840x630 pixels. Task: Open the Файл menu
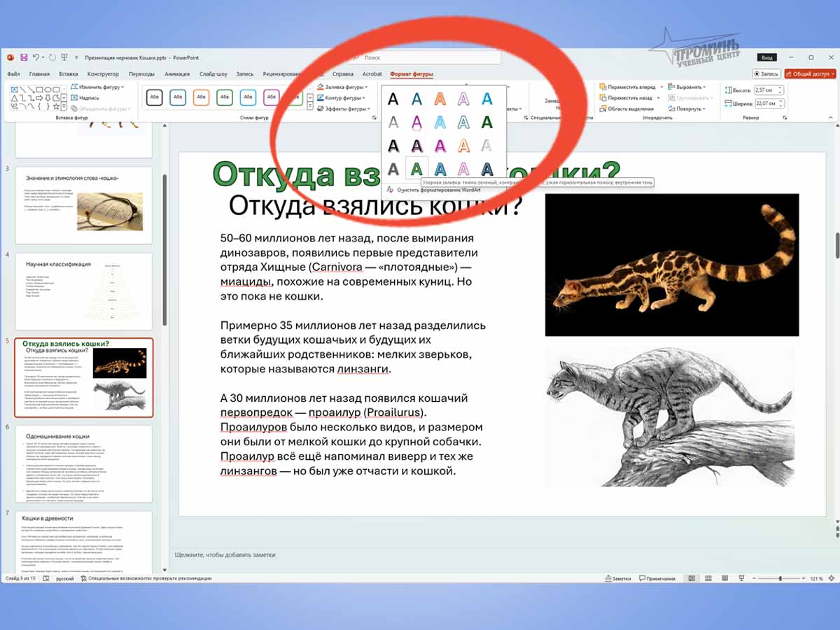tap(13, 74)
